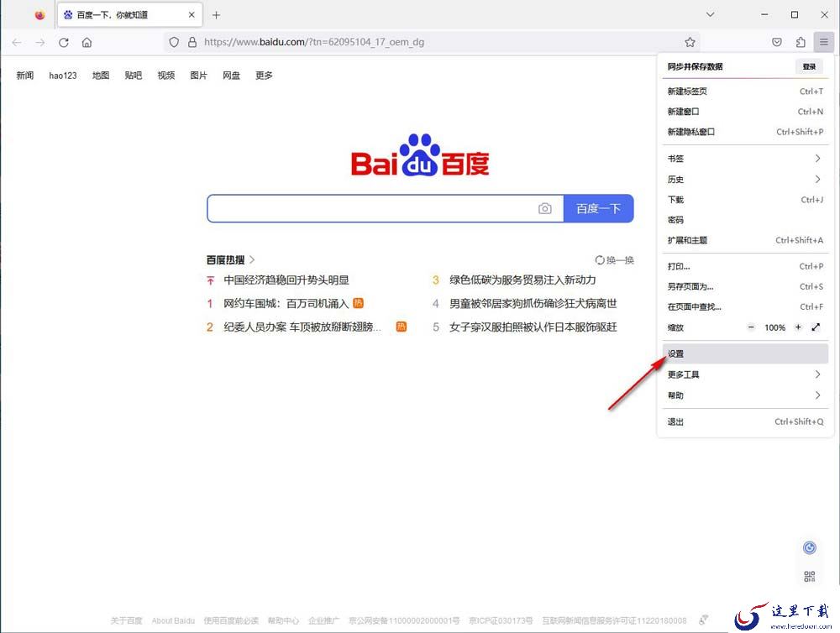Open 帮助中心 footer link
Screen dimensions: 840x633
tap(283, 620)
